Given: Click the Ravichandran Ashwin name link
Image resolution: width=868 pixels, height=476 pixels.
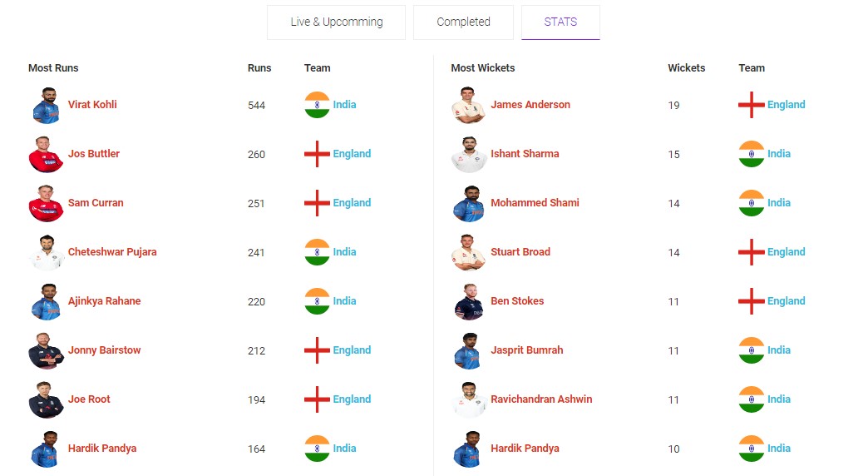Looking at the screenshot, I should click(x=541, y=399).
